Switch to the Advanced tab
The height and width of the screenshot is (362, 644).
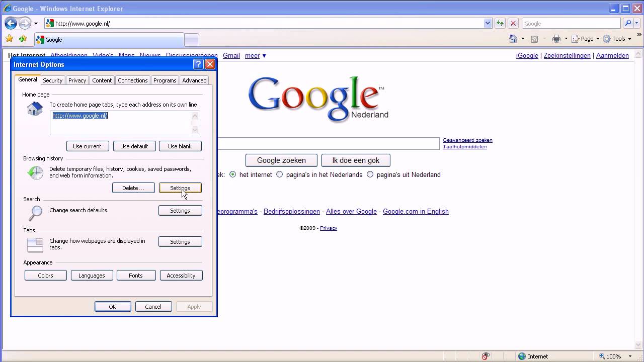click(194, 80)
